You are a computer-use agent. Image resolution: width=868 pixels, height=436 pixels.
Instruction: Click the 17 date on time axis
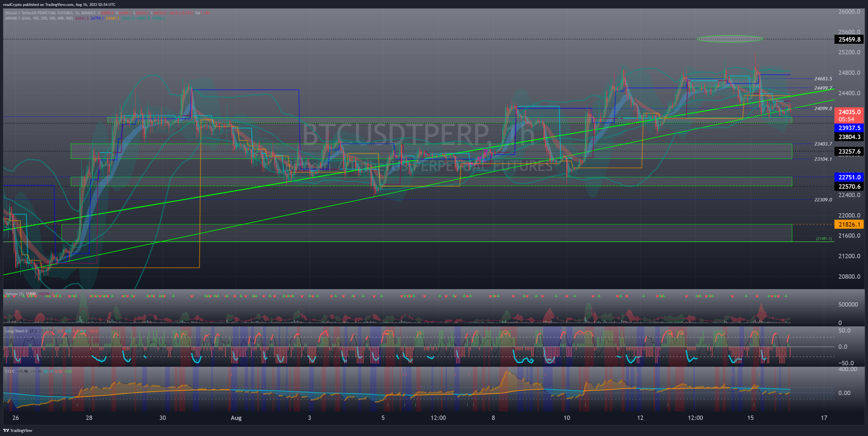click(824, 418)
